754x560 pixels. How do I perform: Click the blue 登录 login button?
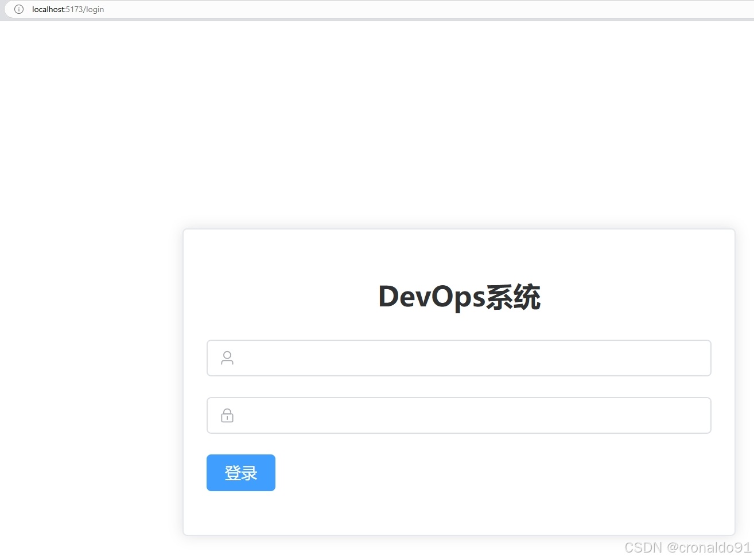[241, 473]
